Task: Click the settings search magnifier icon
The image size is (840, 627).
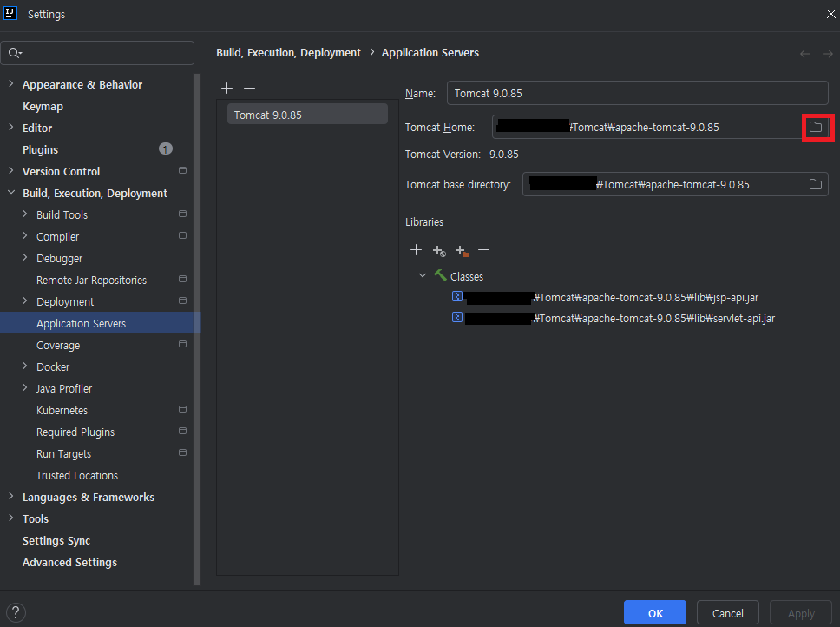Action: [x=15, y=52]
